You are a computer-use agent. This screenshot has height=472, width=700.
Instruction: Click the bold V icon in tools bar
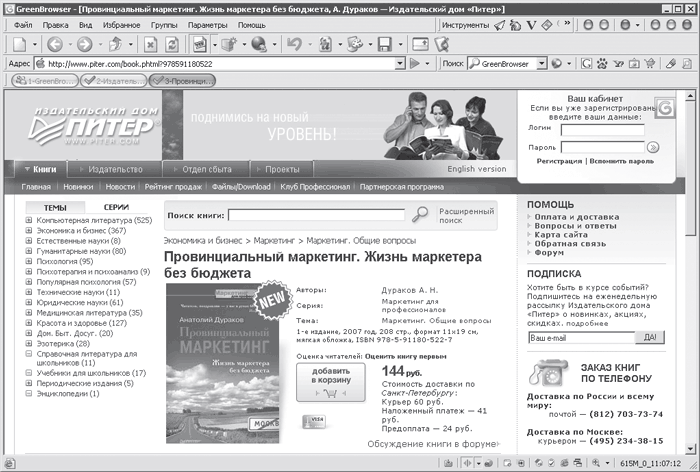pyautogui.click(x=531, y=25)
